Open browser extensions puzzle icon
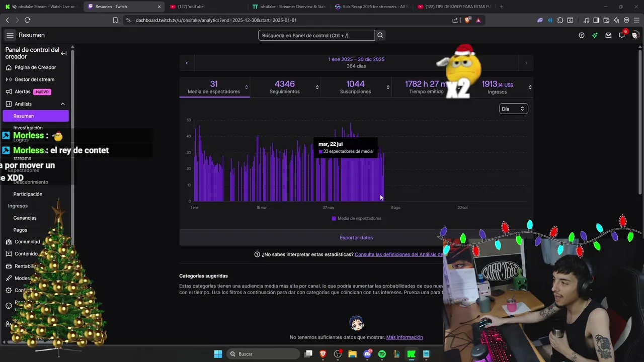 pyautogui.click(x=560, y=20)
